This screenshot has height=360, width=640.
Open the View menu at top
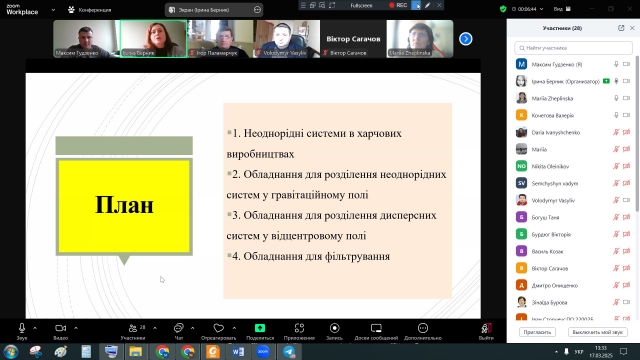click(562, 9)
